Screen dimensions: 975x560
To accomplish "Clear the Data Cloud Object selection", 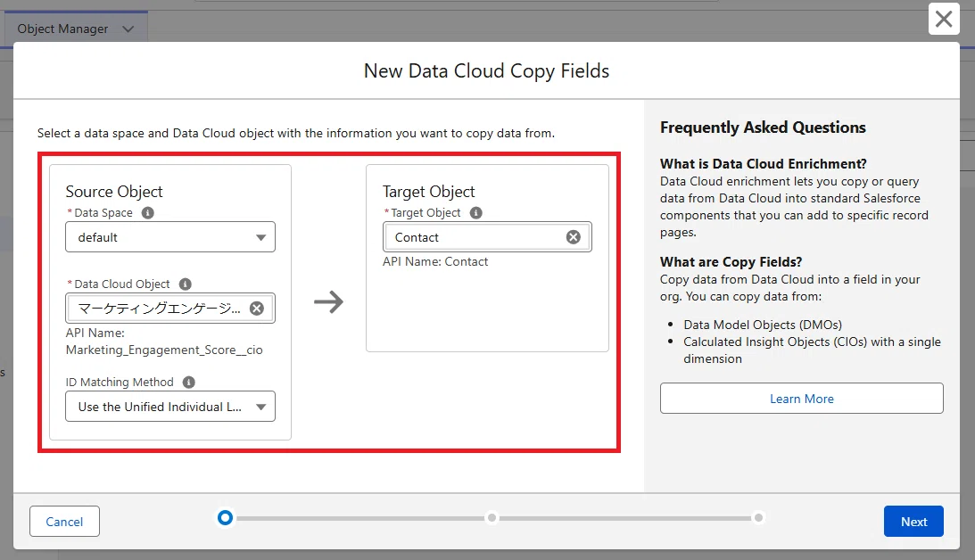I will click(x=257, y=309).
